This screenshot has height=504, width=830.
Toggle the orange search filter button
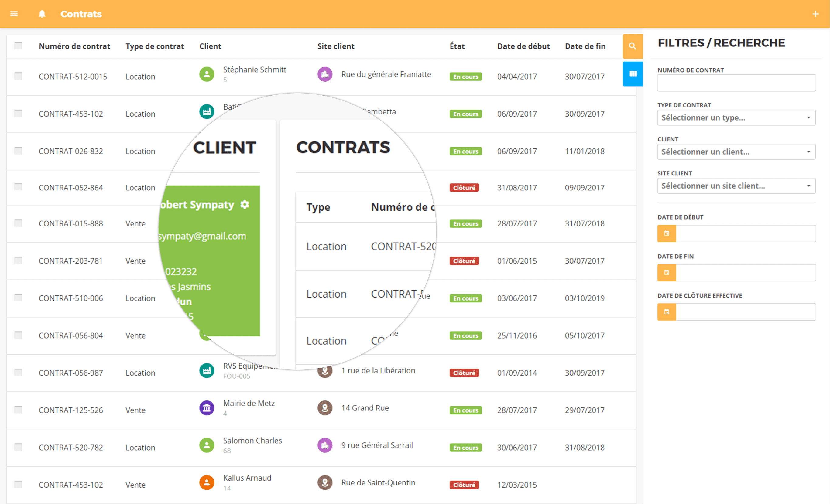(x=633, y=46)
